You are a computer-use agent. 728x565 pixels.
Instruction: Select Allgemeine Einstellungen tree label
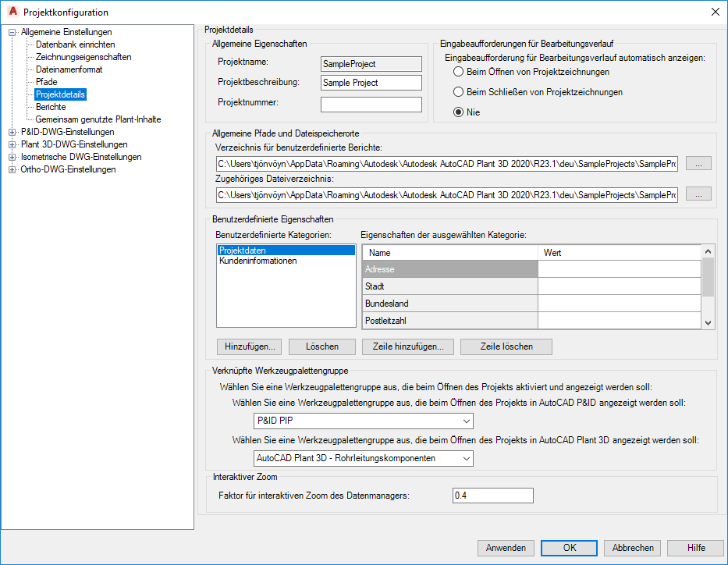(66, 32)
